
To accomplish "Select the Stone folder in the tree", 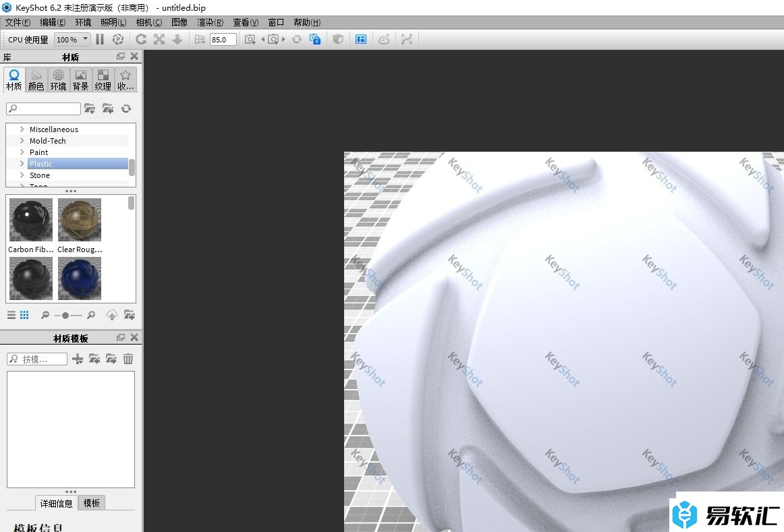I will [40, 175].
